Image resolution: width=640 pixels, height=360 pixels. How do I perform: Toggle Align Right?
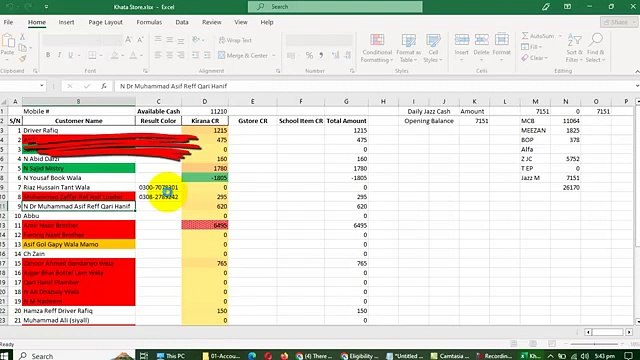(181, 55)
